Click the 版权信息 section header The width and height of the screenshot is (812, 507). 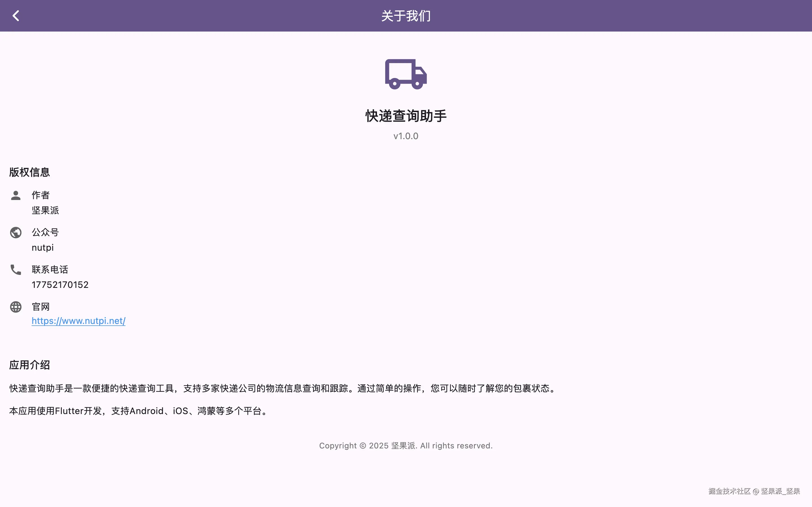tap(29, 172)
